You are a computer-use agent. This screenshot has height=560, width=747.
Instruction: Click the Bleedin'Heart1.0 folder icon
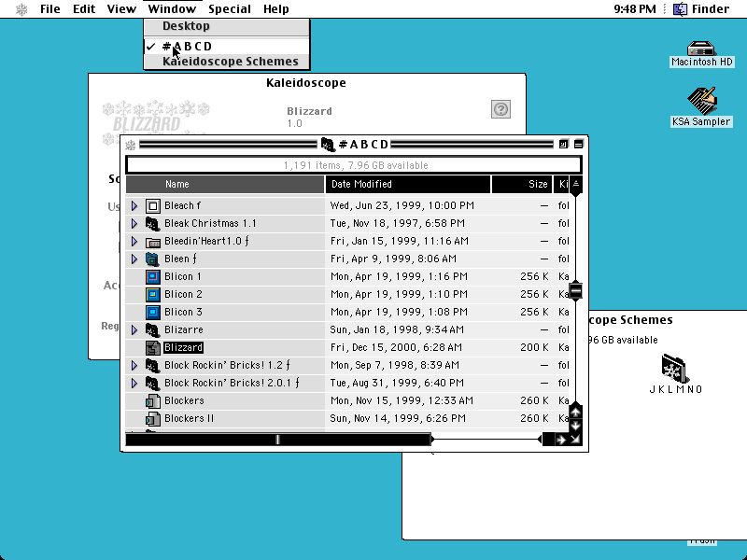point(153,242)
